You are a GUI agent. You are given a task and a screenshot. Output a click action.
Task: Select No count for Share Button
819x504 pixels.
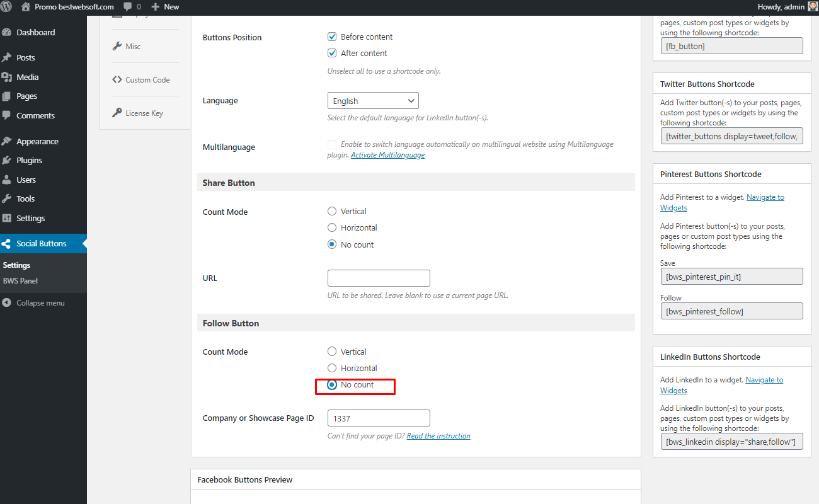[332, 244]
